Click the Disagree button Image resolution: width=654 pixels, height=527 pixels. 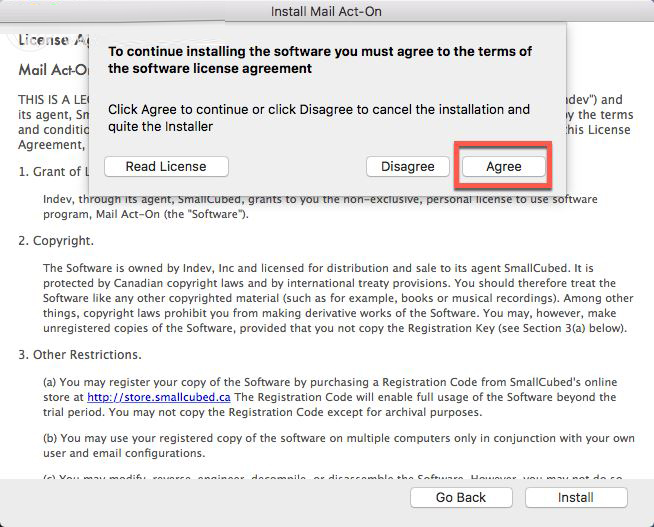407,166
